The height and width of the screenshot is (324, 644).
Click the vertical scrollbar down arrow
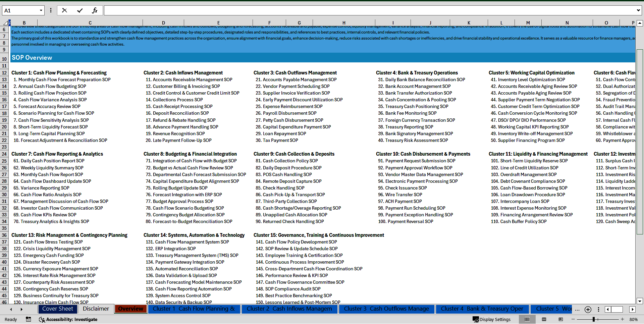(x=640, y=301)
